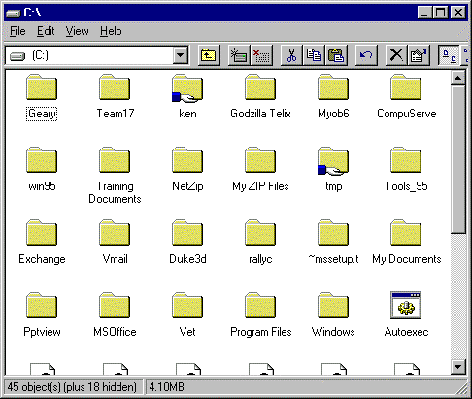The width and height of the screenshot is (472, 399).
Task: Go up one level with the toolbar button
Action: (x=209, y=55)
